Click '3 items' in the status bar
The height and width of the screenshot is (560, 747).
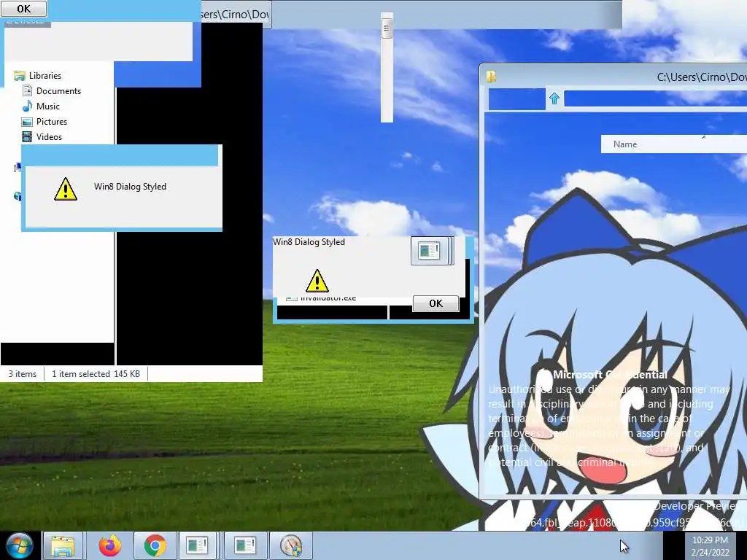tap(23, 374)
